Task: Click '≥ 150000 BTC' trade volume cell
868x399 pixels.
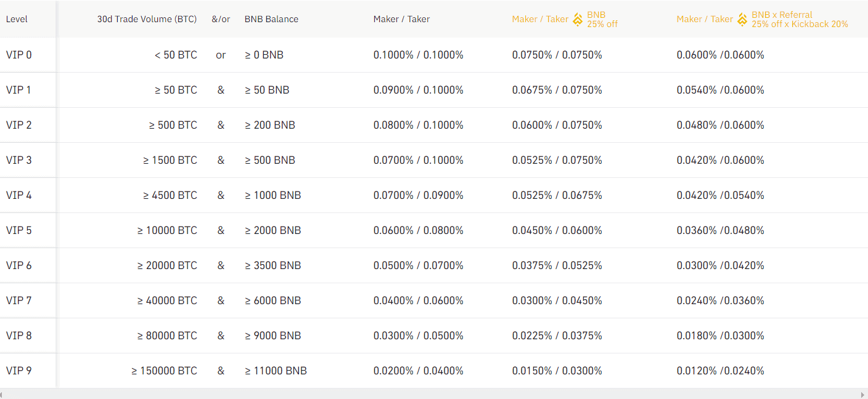Action: coord(164,371)
